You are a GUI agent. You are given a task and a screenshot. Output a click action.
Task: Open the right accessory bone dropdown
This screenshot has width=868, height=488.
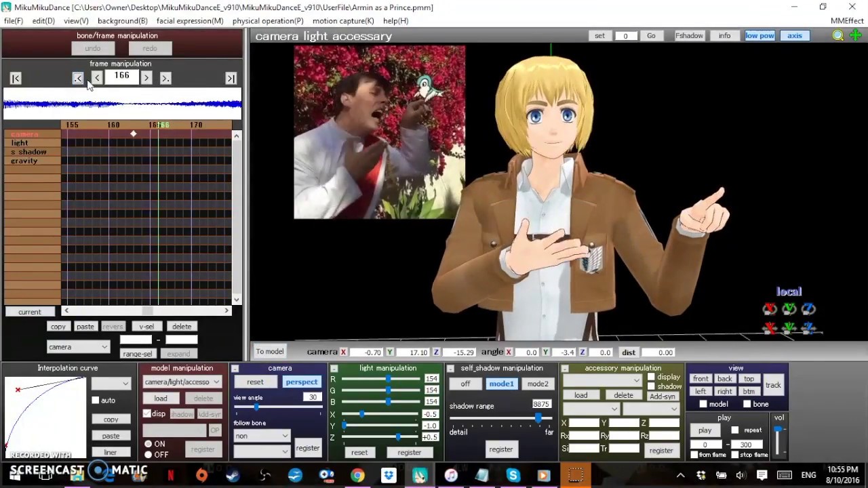tap(651, 409)
